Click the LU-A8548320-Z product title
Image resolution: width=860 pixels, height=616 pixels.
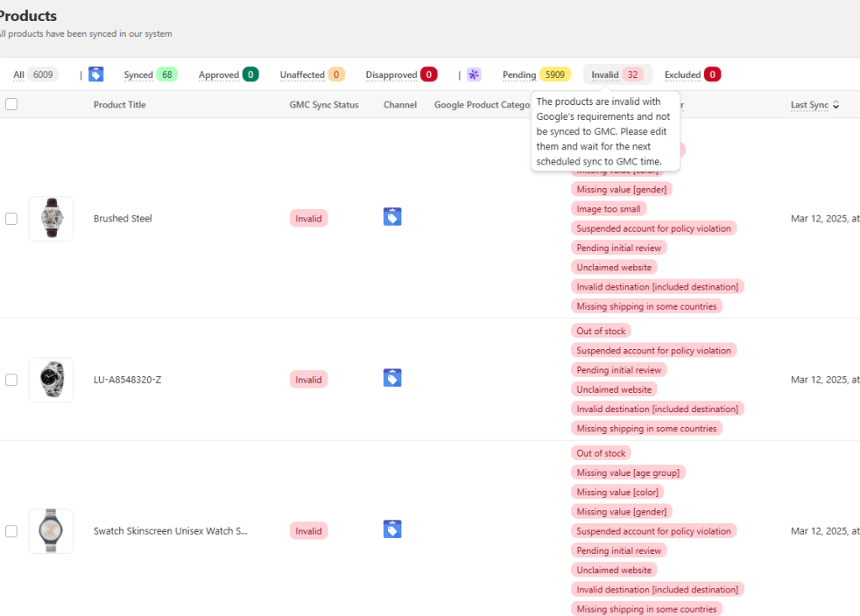point(128,380)
